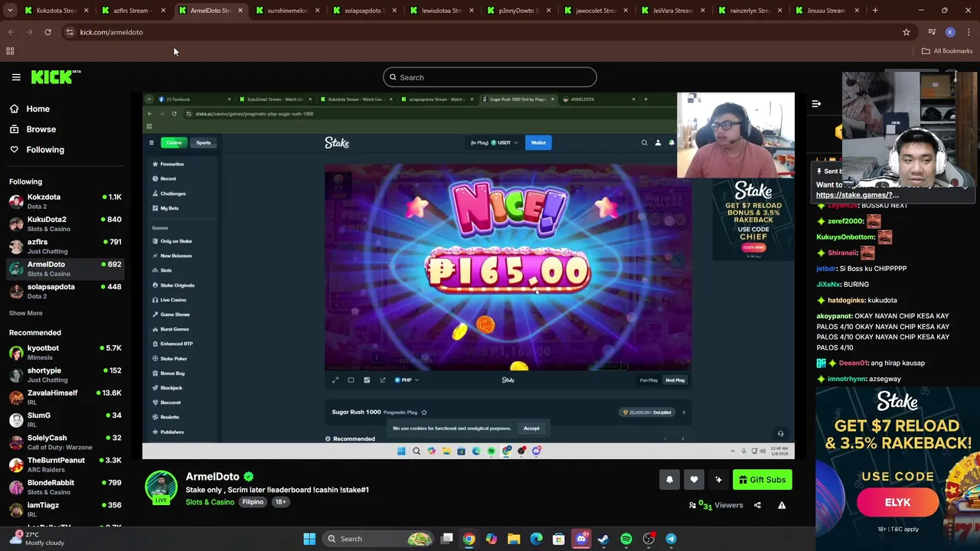This screenshot has width=980, height=551.
Task: Click the Filipino language tag
Action: (x=253, y=502)
